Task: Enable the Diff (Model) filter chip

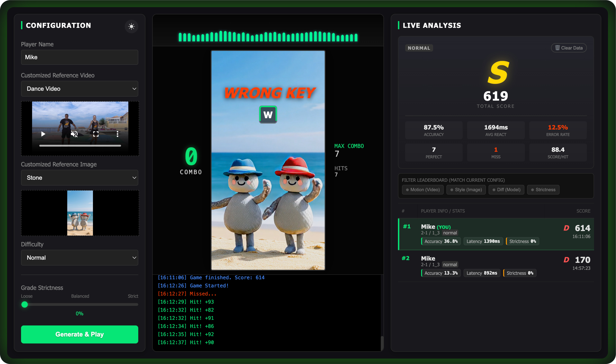Action: pos(506,190)
